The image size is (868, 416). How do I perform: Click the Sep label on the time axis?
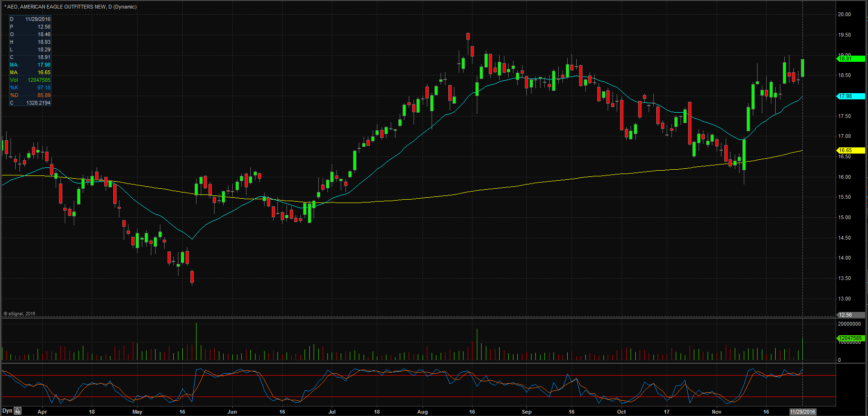coord(526,412)
